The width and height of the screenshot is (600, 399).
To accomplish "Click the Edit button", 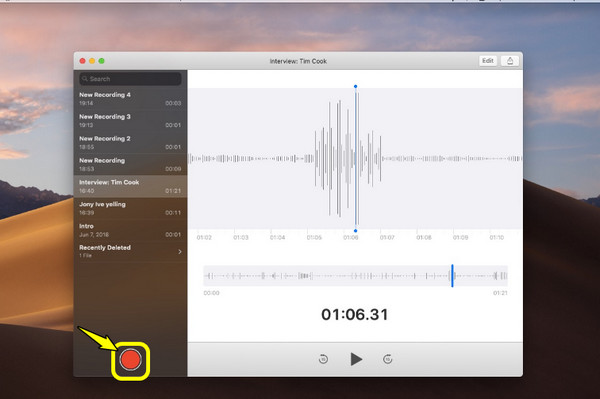I will [488, 61].
